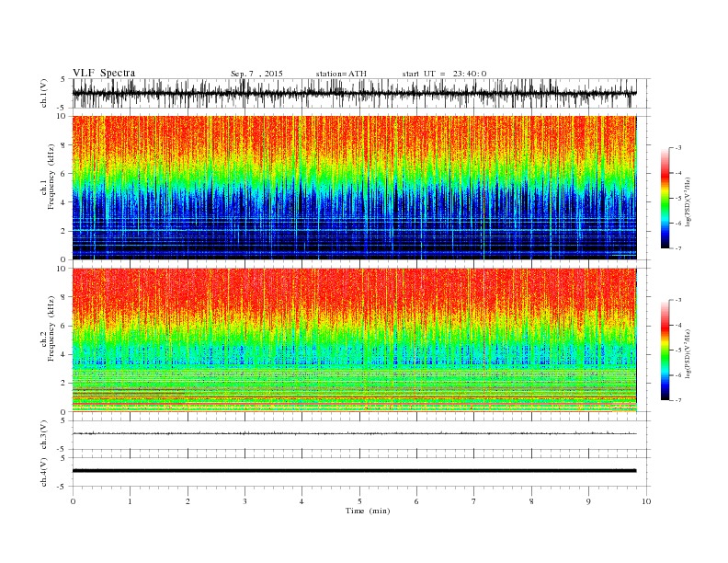Click the "-5" tick on the ch.4(V) axis

pos(62,487)
